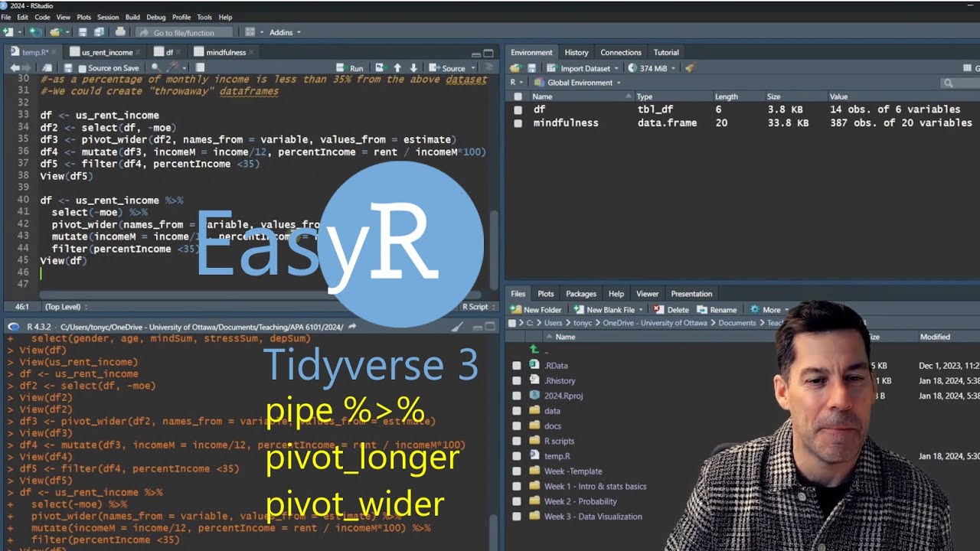Tick the checkbox next to df object
The height and width of the screenshot is (551, 980).
[x=518, y=109]
